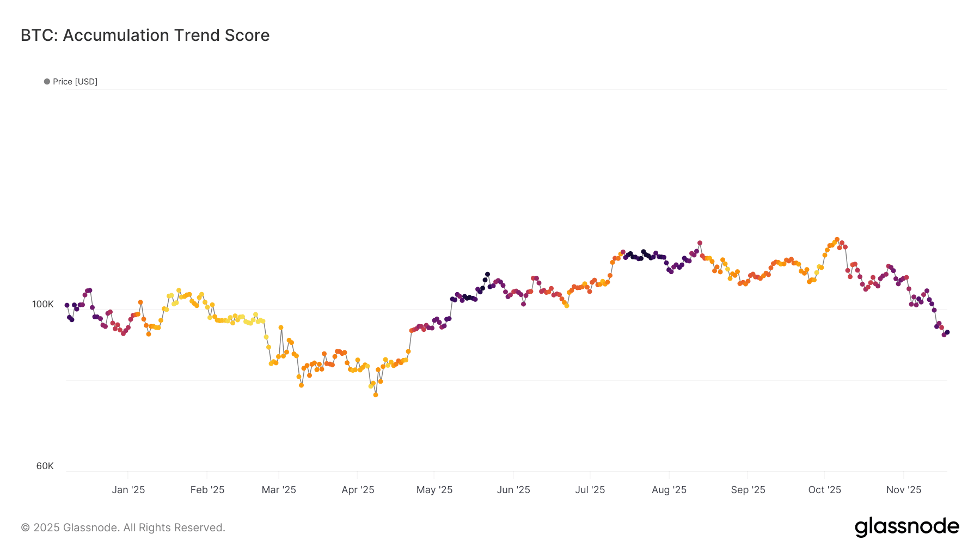Image resolution: width=980 pixels, height=552 pixels.
Task: Click the glassnode logo
Action: (x=906, y=527)
